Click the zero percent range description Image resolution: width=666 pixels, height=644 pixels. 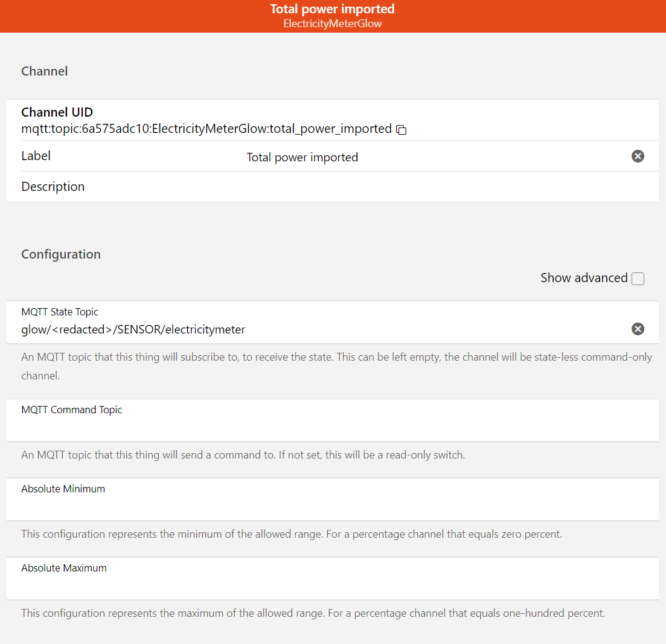pyautogui.click(x=292, y=534)
